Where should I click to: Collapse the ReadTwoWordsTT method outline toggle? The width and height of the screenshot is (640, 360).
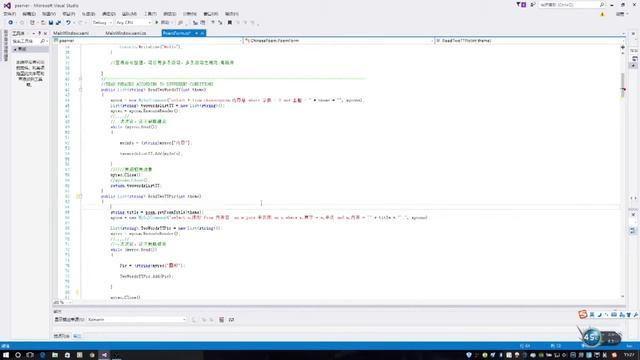(80, 89)
